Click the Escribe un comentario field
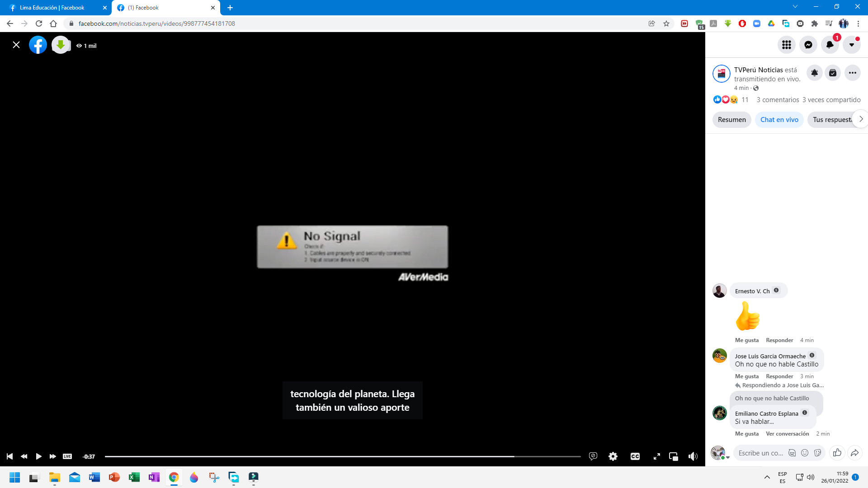 [760, 453]
